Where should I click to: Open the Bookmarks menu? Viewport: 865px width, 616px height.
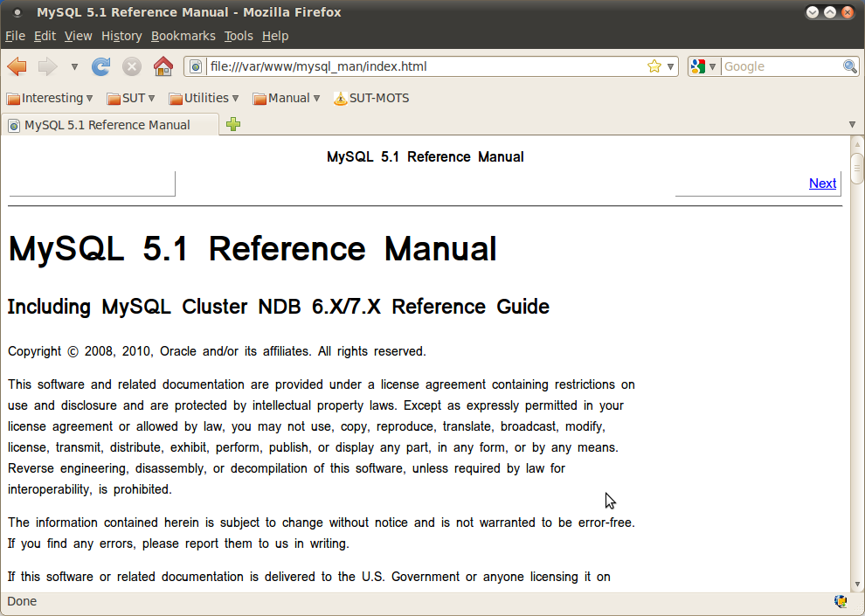point(183,36)
